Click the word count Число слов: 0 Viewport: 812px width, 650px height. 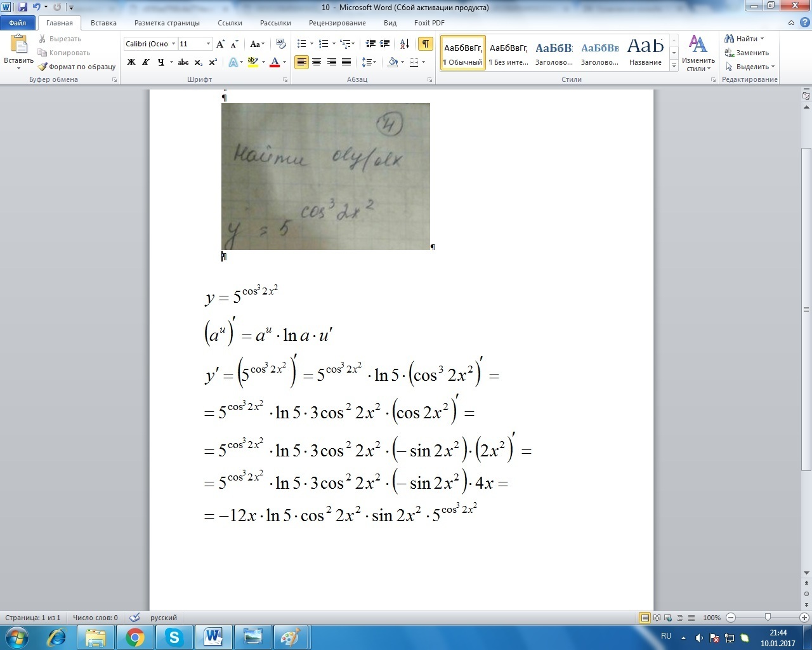[95, 618]
